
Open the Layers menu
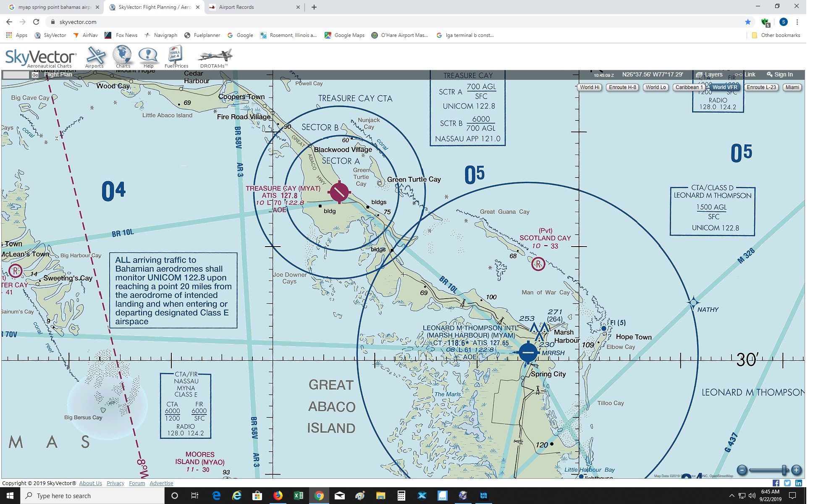point(709,74)
